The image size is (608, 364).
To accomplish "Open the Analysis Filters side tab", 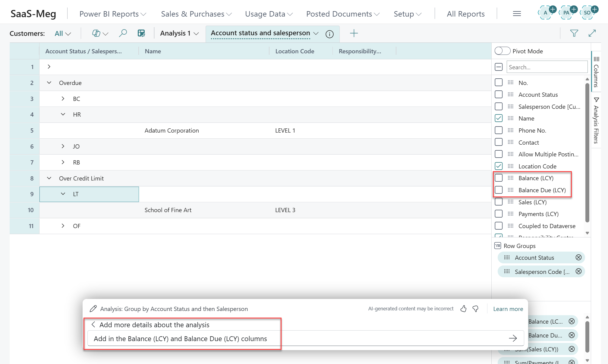I will (596, 120).
